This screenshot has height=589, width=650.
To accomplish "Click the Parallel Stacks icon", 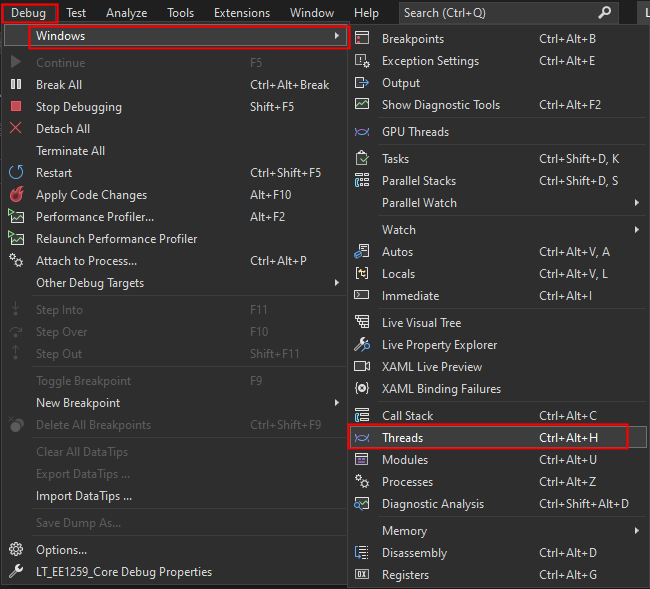I will 362,181.
